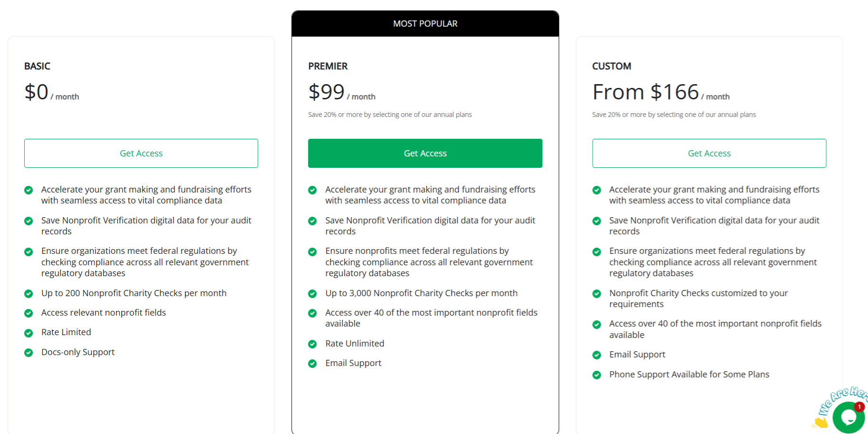Click checkmark beside Rate Unlimited feature

tap(312, 344)
